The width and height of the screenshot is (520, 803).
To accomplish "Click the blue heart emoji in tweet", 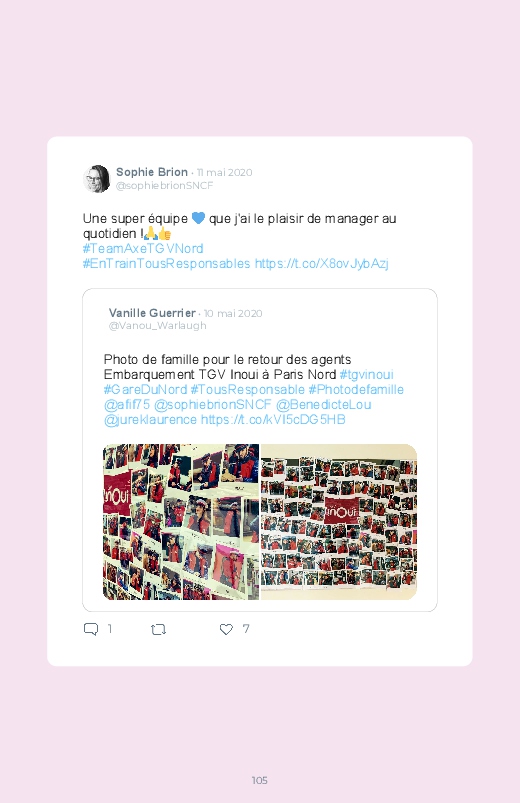I will click(x=198, y=218).
